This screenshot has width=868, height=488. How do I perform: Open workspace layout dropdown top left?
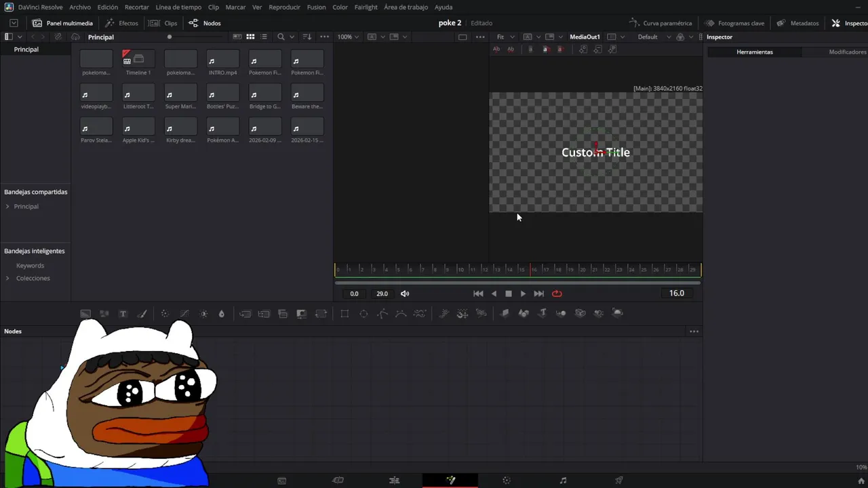pyautogui.click(x=14, y=23)
